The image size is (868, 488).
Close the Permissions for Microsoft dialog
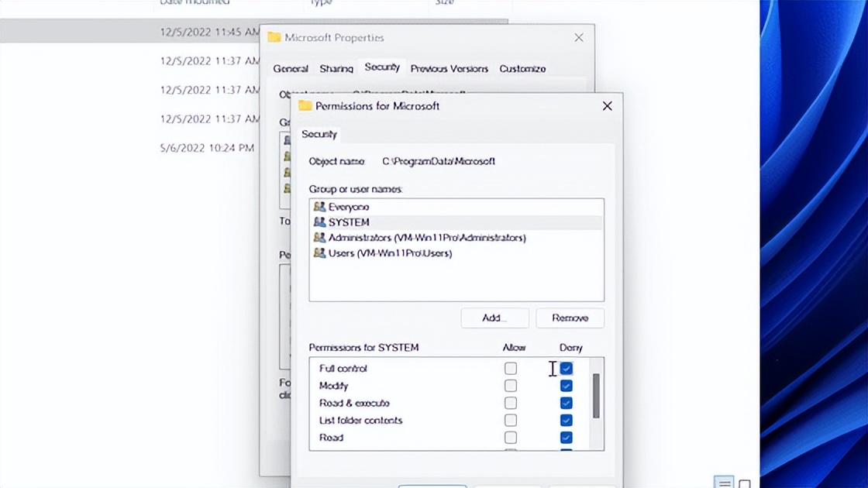pyautogui.click(x=608, y=105)
